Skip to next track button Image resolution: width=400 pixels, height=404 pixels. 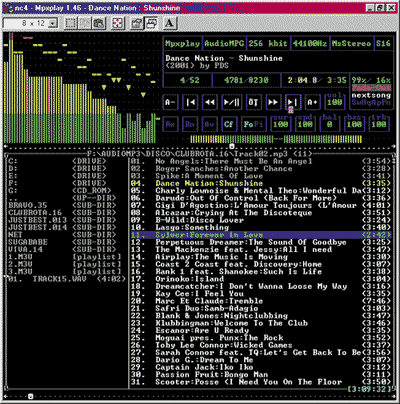pyautogui.click(x=293, y=102)
